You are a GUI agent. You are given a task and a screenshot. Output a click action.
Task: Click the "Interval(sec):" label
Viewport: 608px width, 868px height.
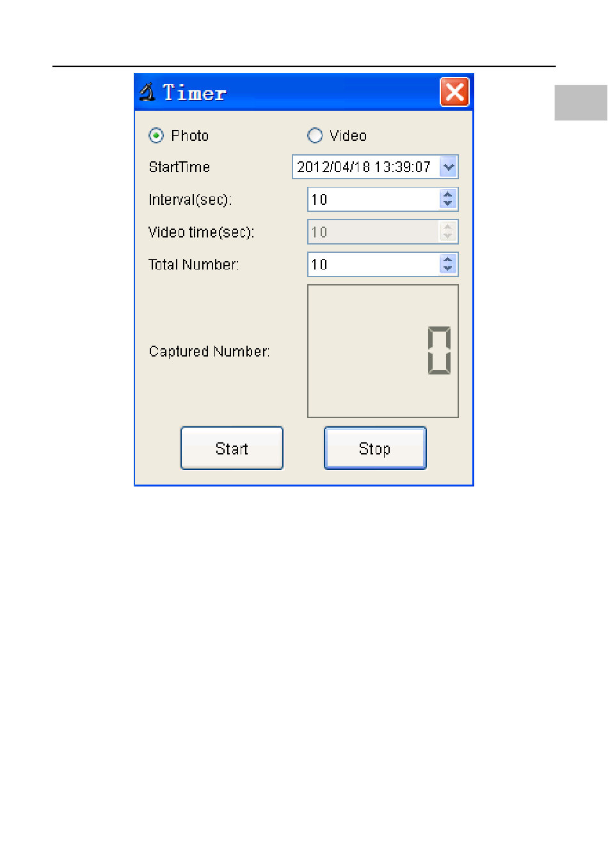[190, 200]
